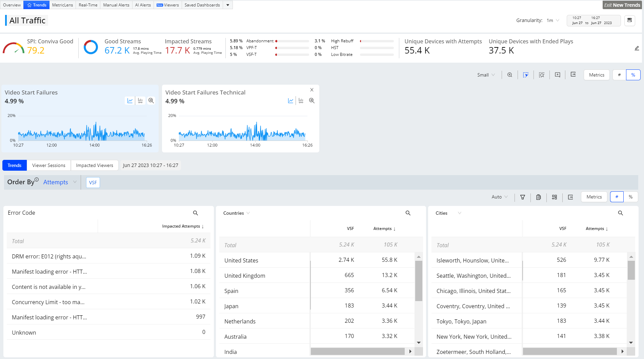Click the Countries table horizontal scrollbar
644x359 pixels.
[358, 352]
